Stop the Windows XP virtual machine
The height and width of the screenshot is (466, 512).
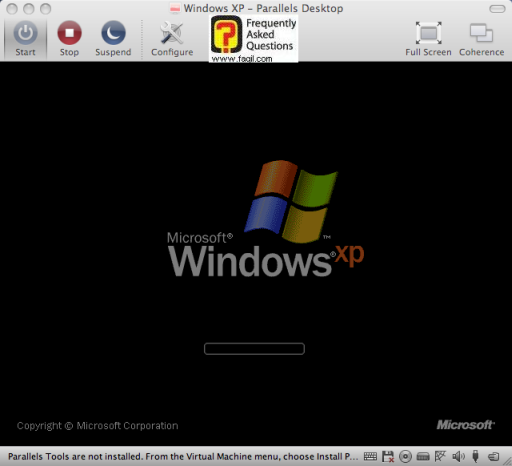coord(69,38)
